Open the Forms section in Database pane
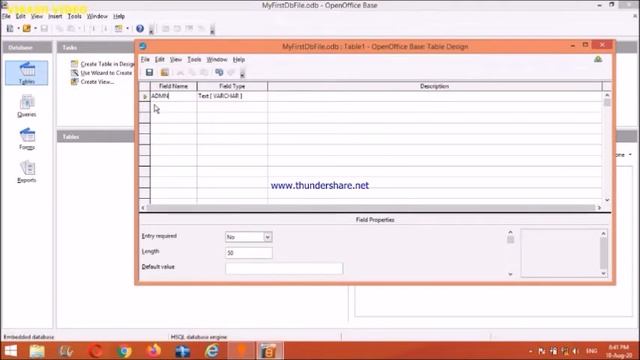The image size is (640, 360). point(27,139)
